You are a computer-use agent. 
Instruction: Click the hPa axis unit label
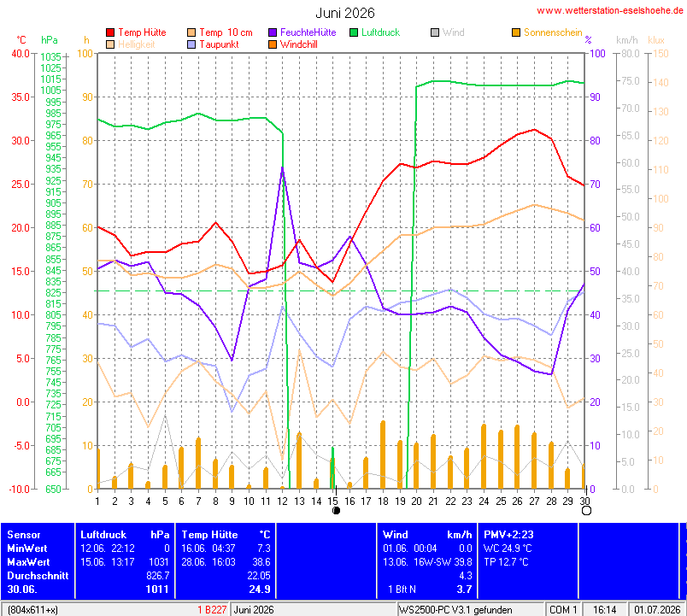(49, 40)
